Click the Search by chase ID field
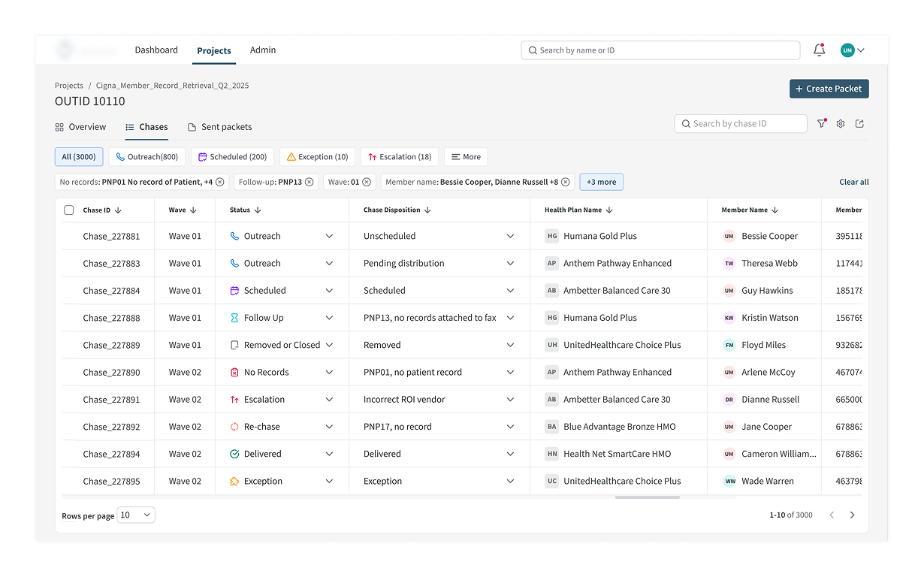 tap(741, 124)
